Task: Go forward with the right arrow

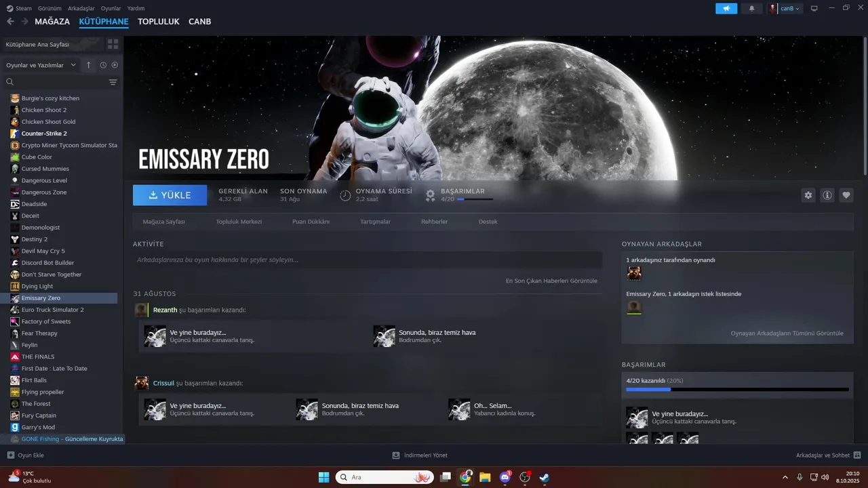Action: tap(24, 22)
